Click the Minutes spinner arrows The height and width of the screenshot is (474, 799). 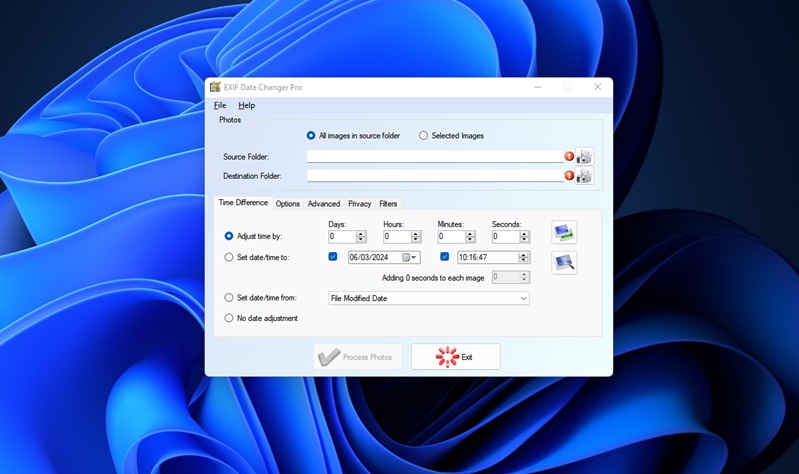(470, 236)
